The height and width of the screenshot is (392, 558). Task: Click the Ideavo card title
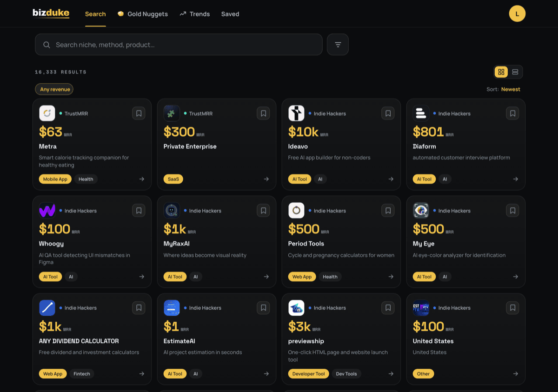click(x=298, y=146)
